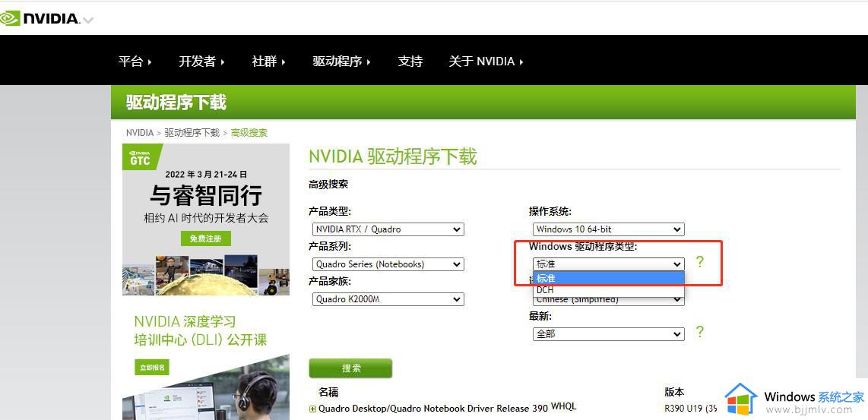Open the 平台 menu
868x420 pixels.
(135, 62)
